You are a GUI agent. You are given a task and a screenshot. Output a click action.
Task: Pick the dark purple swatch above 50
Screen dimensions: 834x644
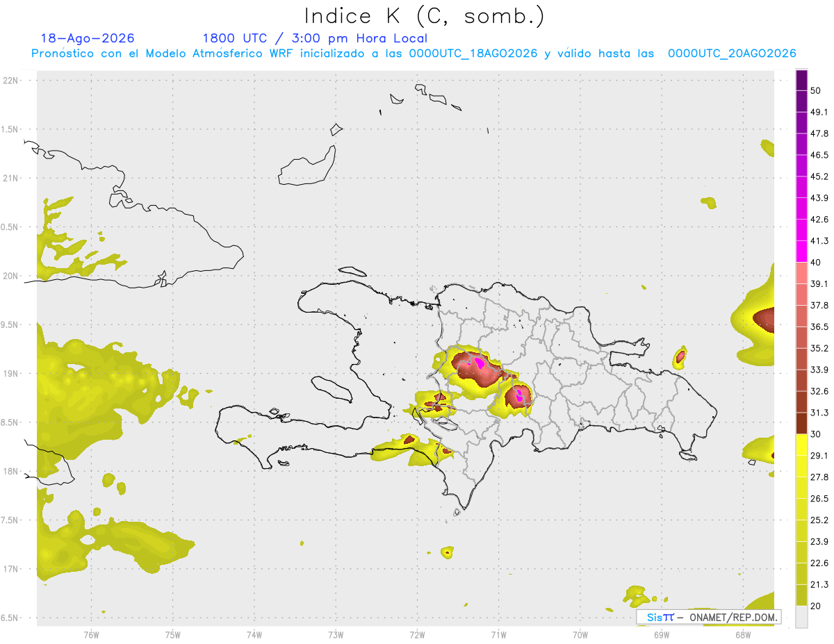(801, 80)
